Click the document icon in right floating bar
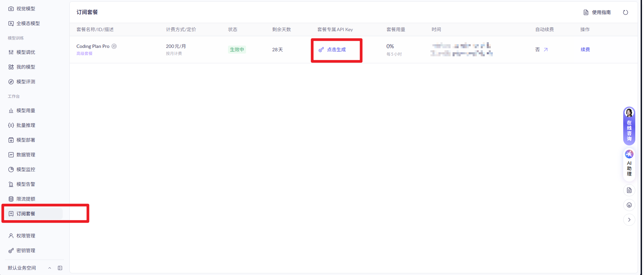This screenshot has width=644, height=275. (629, 190)
